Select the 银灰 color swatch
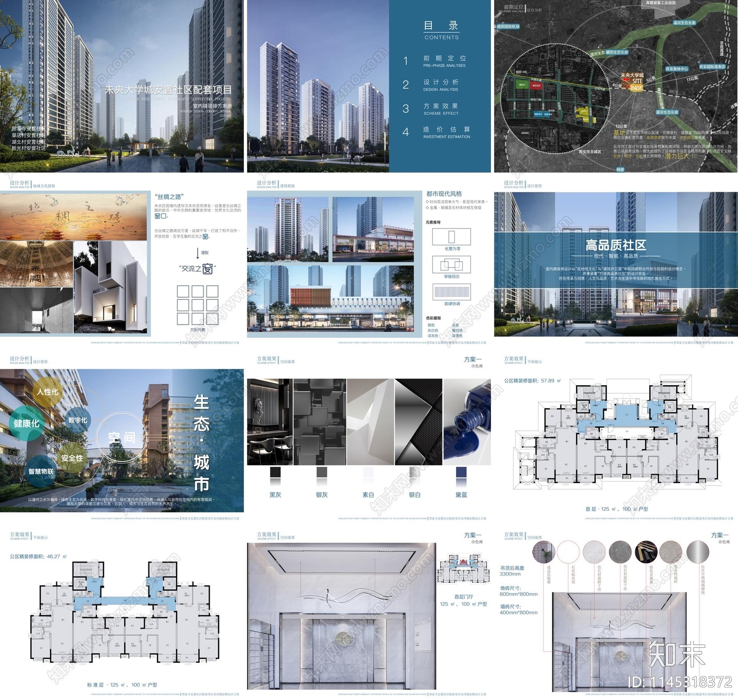The width and height of the screenshot is (738, 700). 321,472
